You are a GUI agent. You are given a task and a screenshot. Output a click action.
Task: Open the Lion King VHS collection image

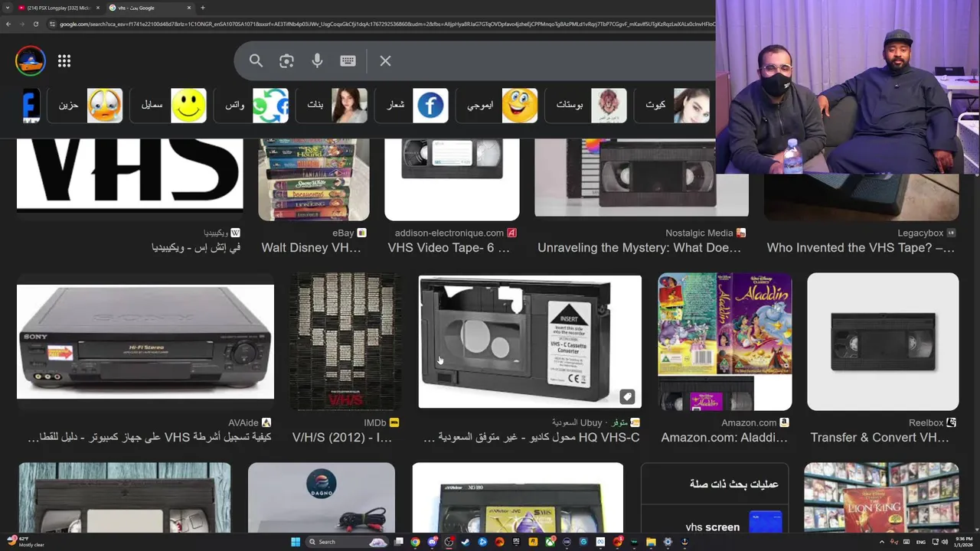click(881, 497)
